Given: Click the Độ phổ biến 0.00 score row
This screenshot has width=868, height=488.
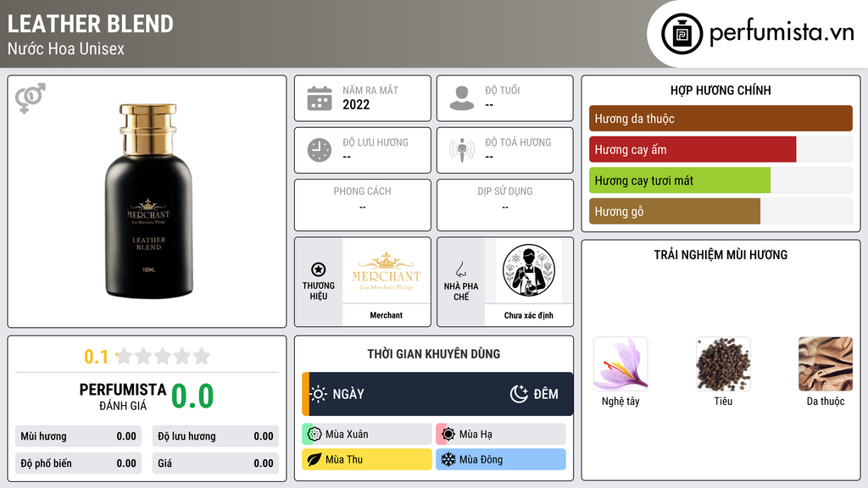Looking at the screenshot, I should (78, 463).
